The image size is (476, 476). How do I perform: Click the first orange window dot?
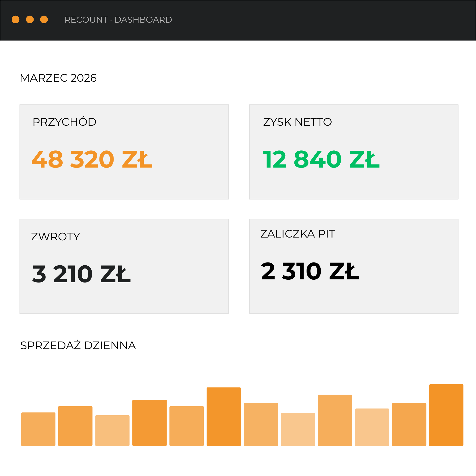(16, 19)
